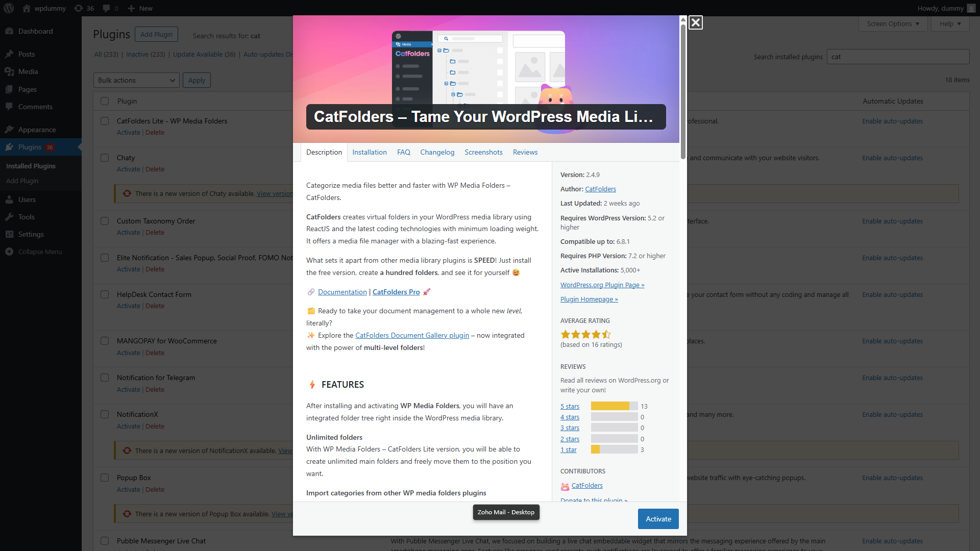Screen dimensions: 980x551
Task: Click the NotificationX update refresh icon
Action: [x=127, y=450]
